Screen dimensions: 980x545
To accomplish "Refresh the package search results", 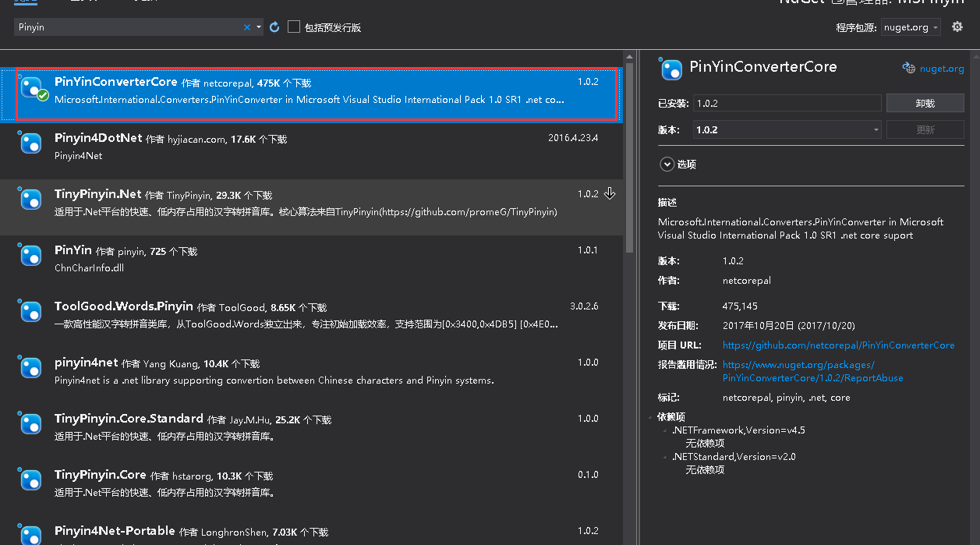I will click(274, 27).
